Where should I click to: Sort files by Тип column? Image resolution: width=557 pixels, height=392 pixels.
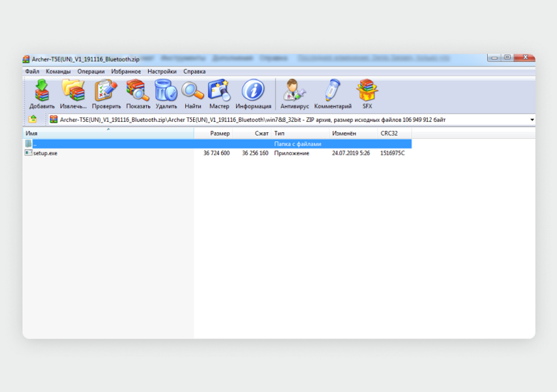[300, 133]
